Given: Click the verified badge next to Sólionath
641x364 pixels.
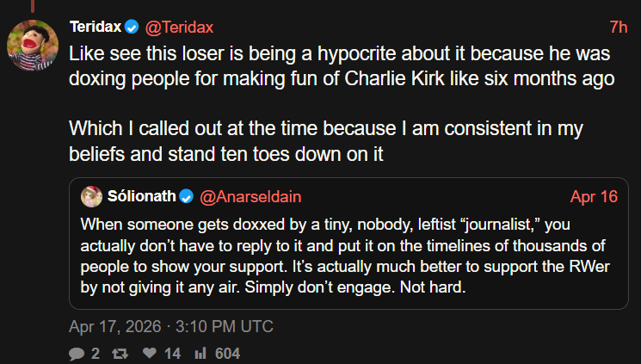Looking at the screenshot, I should point(185,197).
